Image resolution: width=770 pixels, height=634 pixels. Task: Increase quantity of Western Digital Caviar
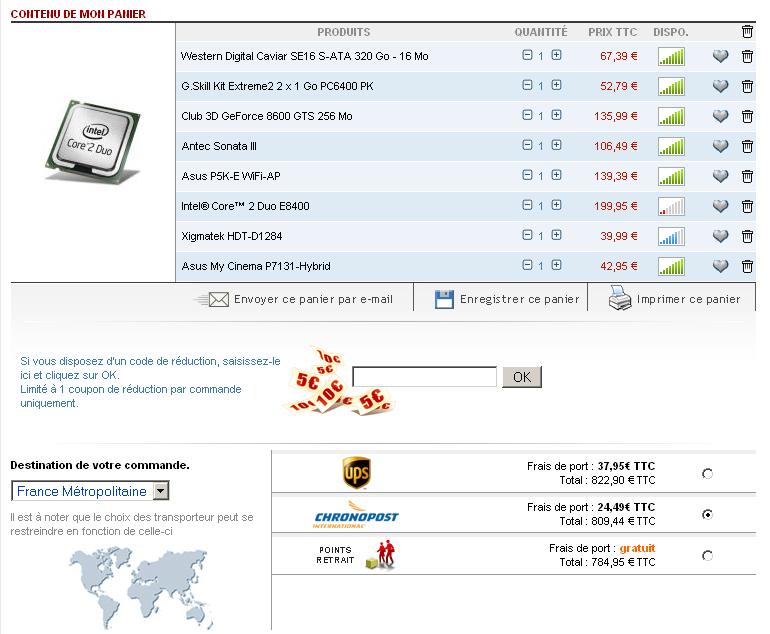click(556, 55)
